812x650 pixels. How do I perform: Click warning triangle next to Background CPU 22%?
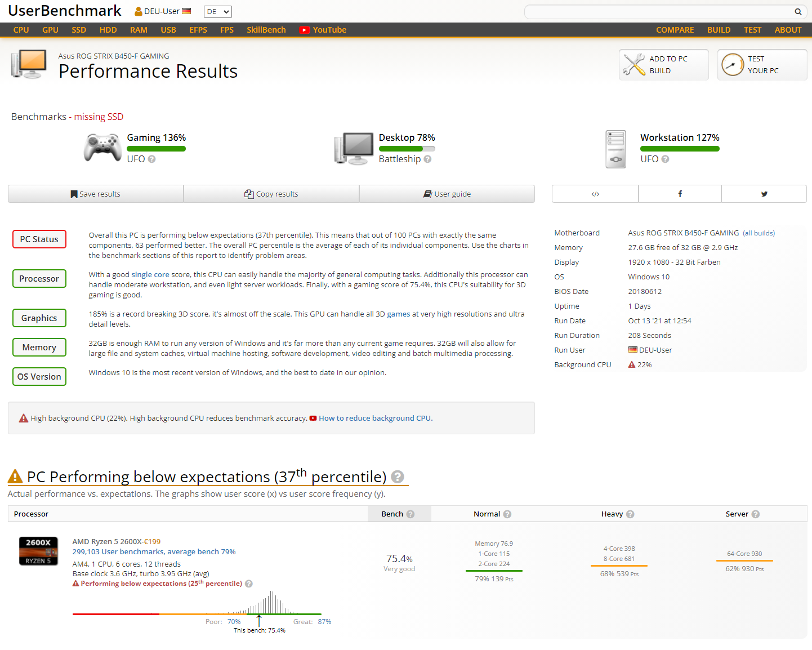click(632, 364)
